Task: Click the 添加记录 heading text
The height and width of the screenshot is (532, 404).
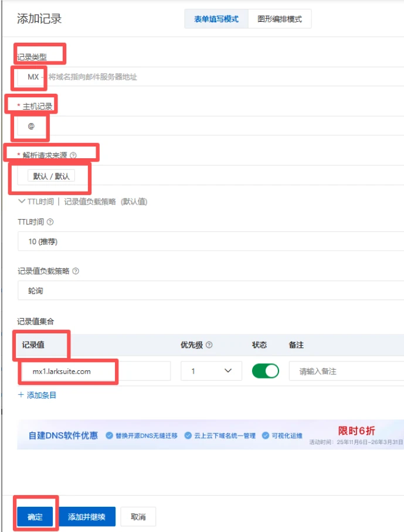Action: (x=39, y=19)
